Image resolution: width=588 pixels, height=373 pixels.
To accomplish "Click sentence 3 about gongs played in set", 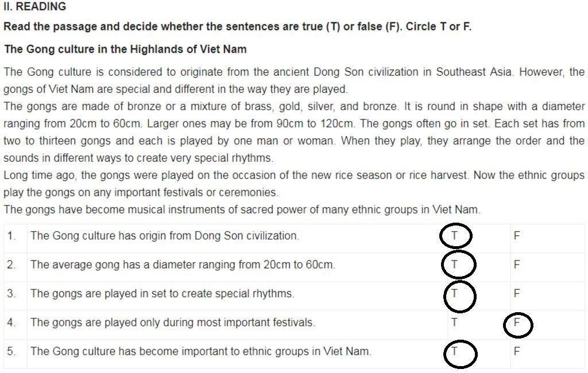I will pos(162,293).
